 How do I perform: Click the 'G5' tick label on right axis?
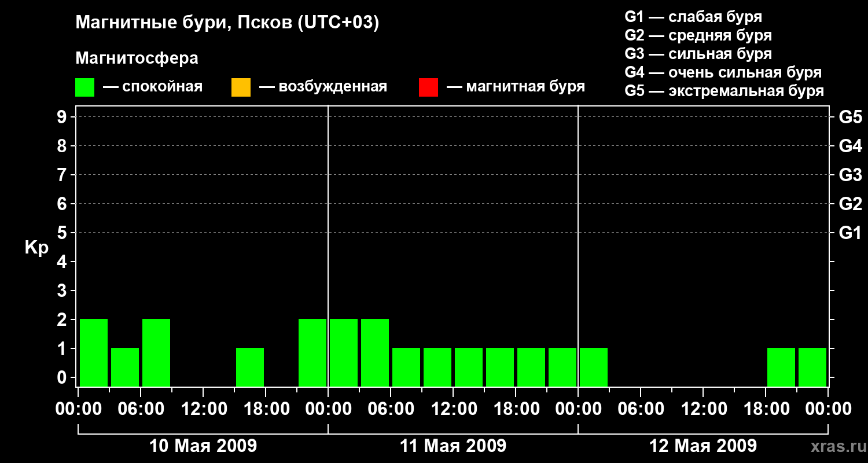point(850,117)
